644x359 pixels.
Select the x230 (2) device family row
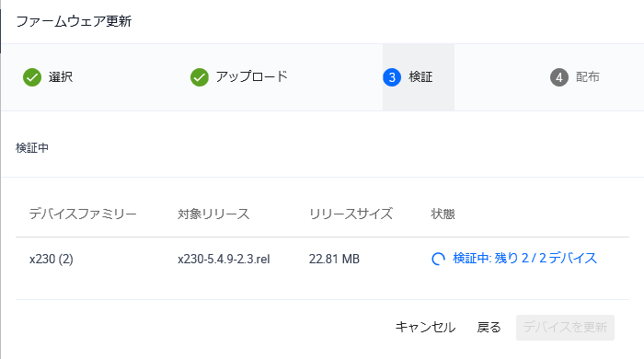coord(322,260)
